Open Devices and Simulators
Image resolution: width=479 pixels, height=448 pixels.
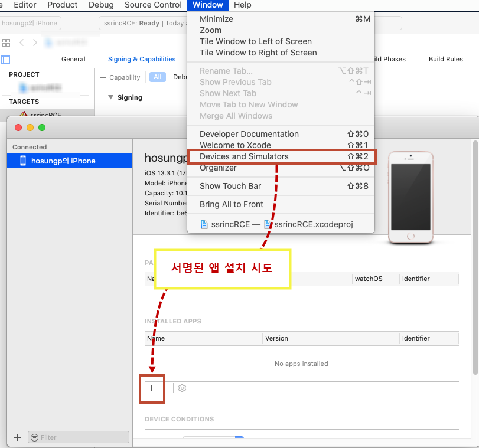[281, 156]
